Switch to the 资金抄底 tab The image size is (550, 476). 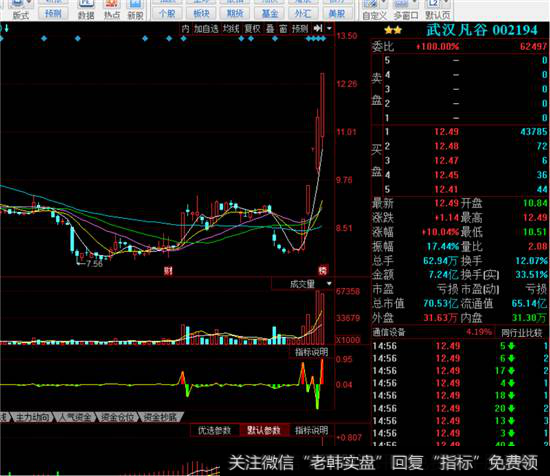tap(161, 417)
